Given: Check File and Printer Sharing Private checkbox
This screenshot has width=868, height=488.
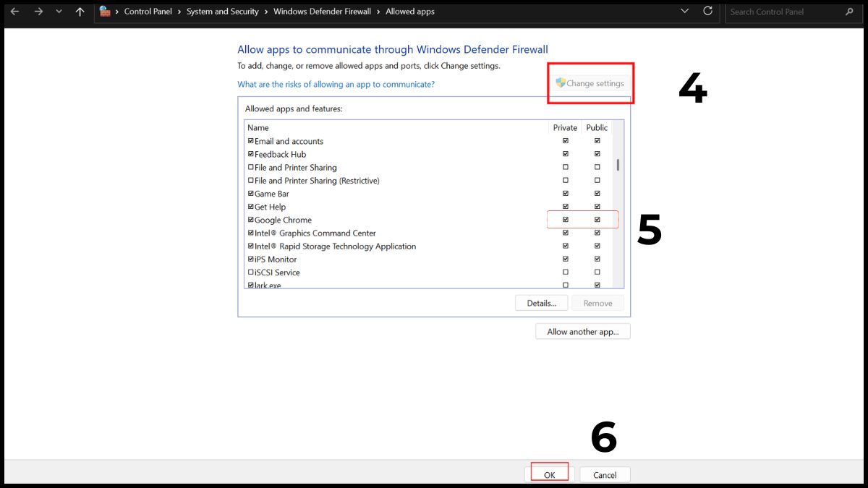Looking at the screenshot, I should [x=566, y=167].
